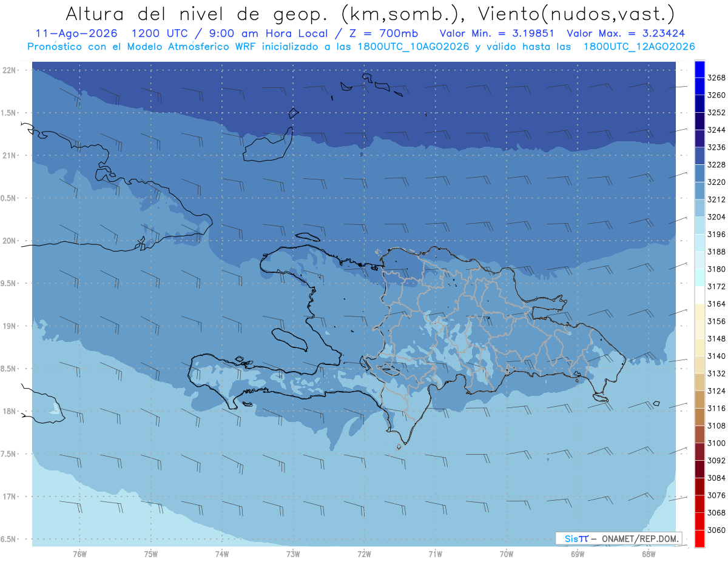
Task: Click the '3252' color bar value
Action: click(716, 113)
